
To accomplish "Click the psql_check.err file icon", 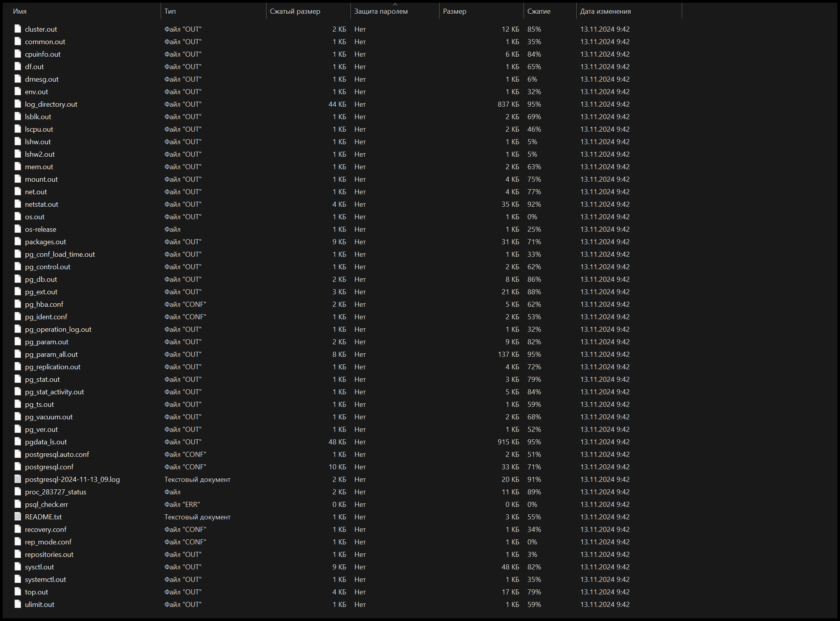I will pos(18,504).
